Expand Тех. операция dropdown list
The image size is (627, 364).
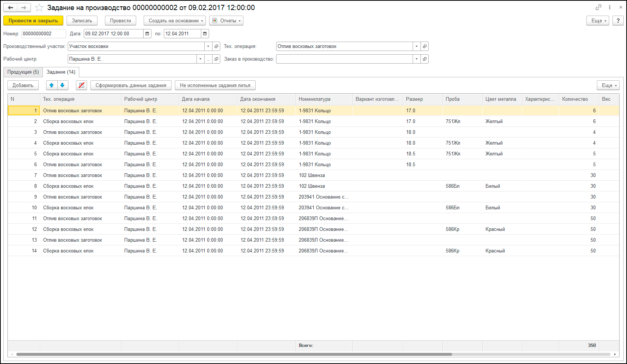(x=417, y=46)
